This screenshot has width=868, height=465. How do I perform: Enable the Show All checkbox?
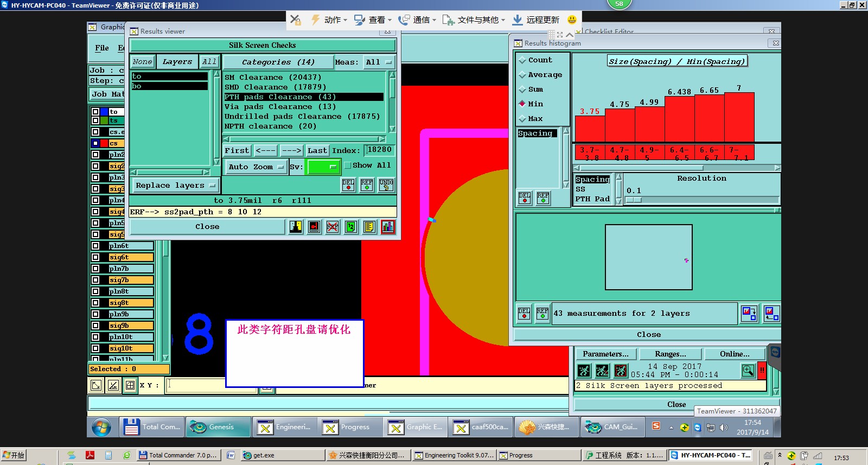coord(347,165)
